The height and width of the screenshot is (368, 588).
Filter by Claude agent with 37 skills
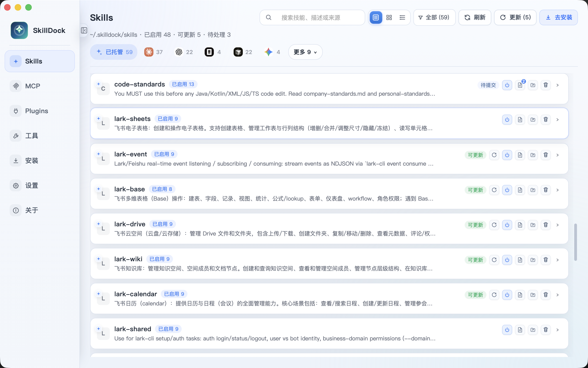coord(154,52)
